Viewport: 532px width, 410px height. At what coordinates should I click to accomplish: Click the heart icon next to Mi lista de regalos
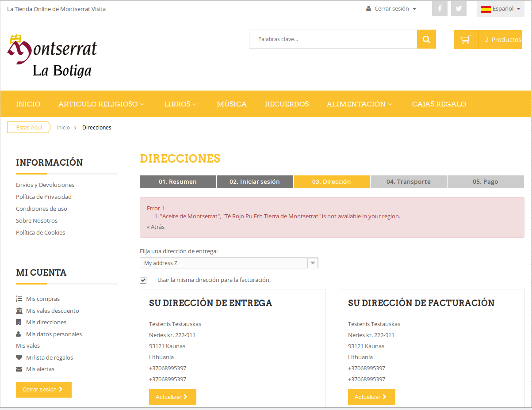coord(19,357)
